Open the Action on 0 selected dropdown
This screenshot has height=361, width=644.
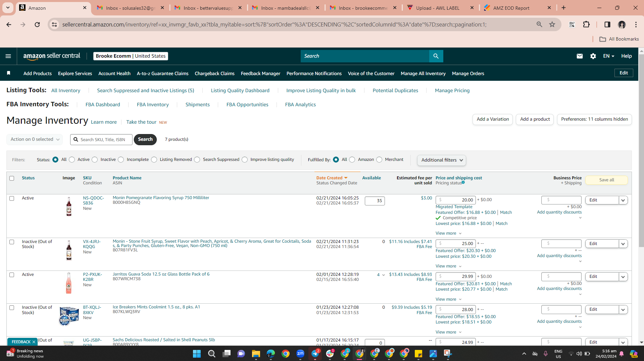pyautogui.click(x=35, y=139)
